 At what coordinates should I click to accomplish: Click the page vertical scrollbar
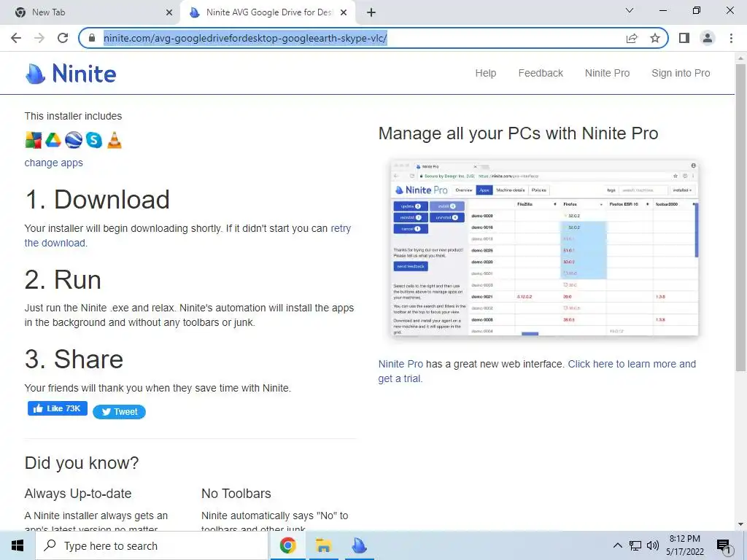[741, 217]
